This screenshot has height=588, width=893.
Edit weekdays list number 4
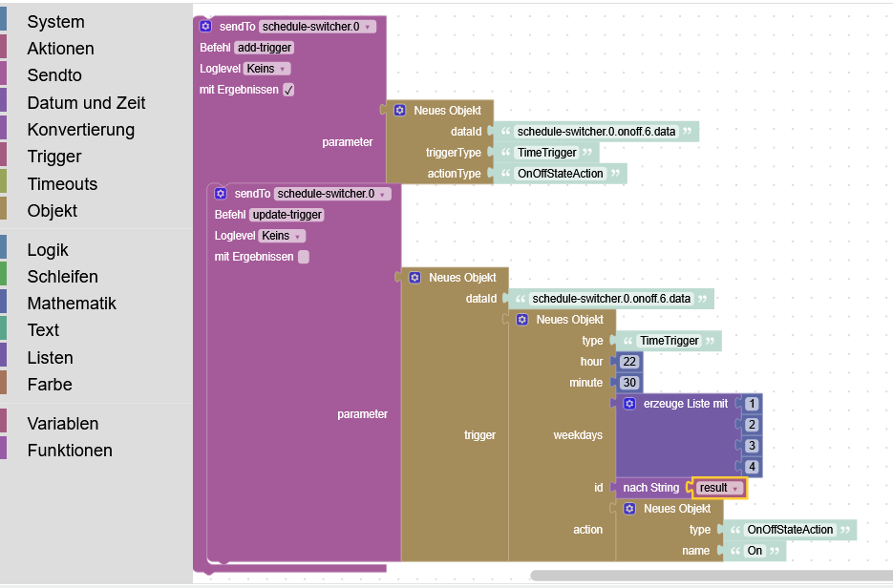tap(752, 467)
